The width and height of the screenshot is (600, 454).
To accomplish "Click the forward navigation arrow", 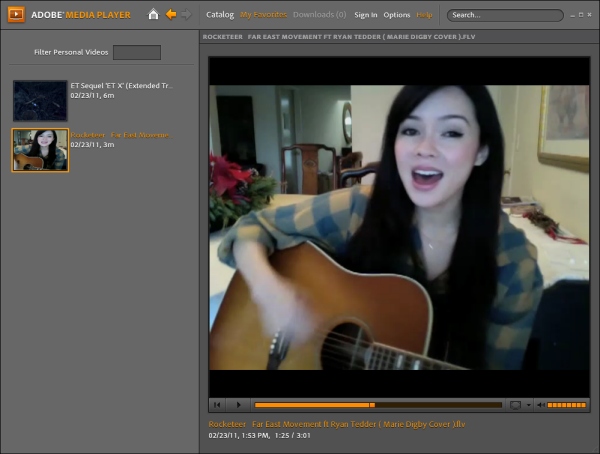I will coord(186,15).
